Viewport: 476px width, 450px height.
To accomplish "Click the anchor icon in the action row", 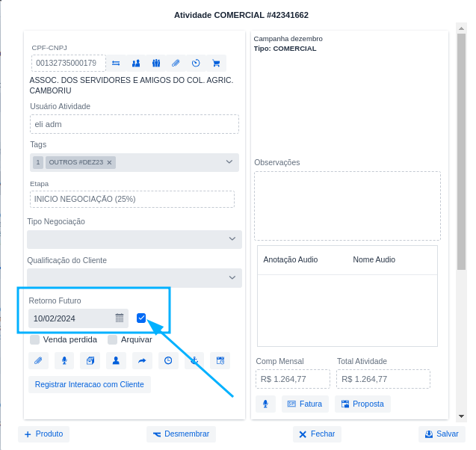I will click(x=194, y=360).
